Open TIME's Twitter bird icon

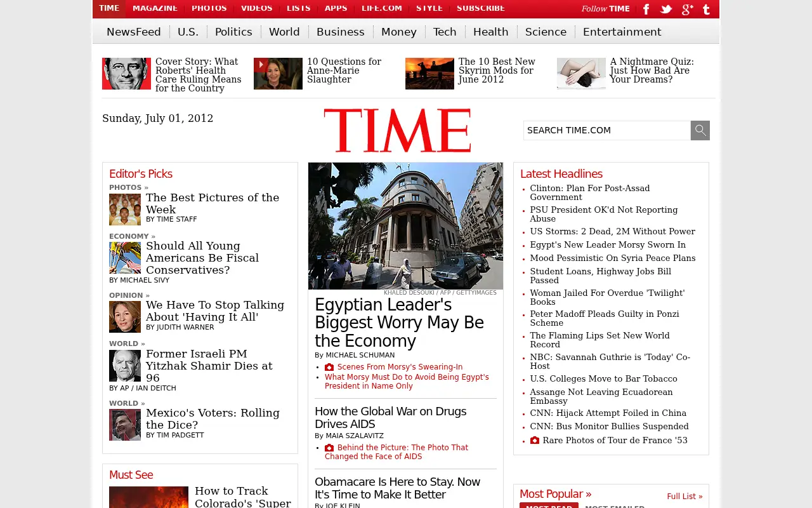(666, 9)
